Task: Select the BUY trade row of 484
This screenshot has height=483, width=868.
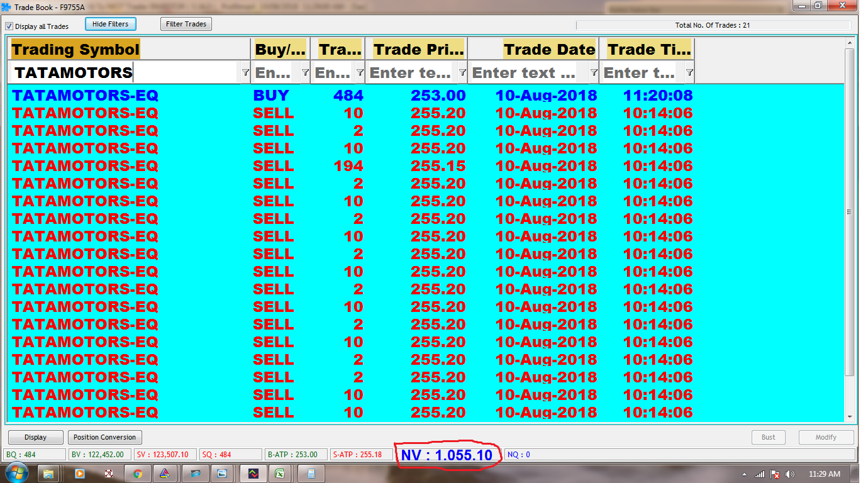Action: click(x=426, y=96)
